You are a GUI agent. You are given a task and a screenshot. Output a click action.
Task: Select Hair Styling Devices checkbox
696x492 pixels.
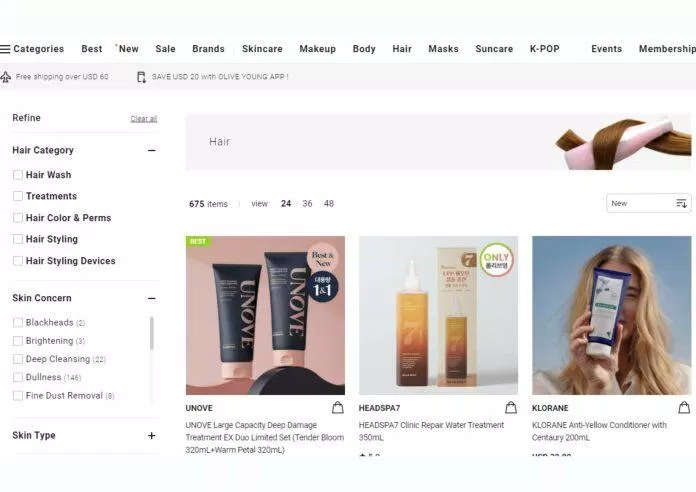(18, 261)
